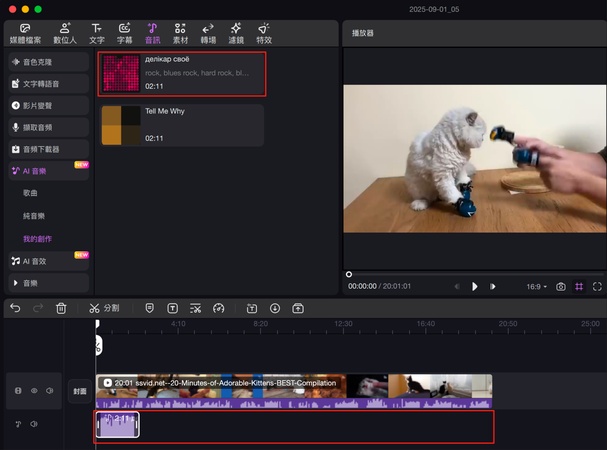Screen dimensions: 607x450
Task: Click the timeline playhead marker
Action: (x=97, y=323)
